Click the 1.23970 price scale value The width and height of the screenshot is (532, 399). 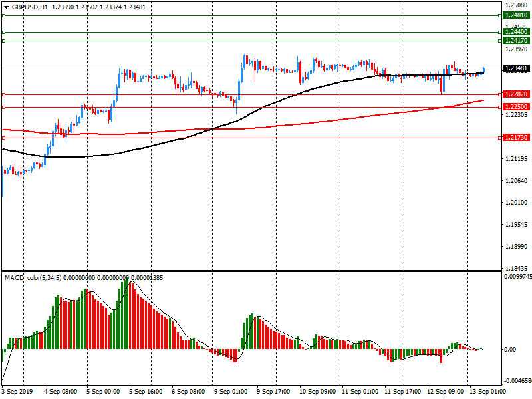pyautogui.click(x=517, y=49)
